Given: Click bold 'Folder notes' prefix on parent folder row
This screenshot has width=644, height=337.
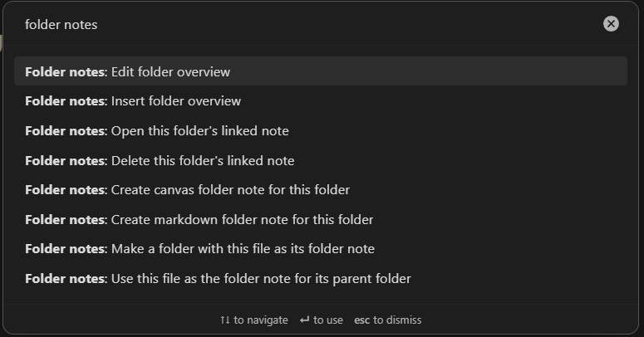Looking at the screenshot, I should 66,278.
